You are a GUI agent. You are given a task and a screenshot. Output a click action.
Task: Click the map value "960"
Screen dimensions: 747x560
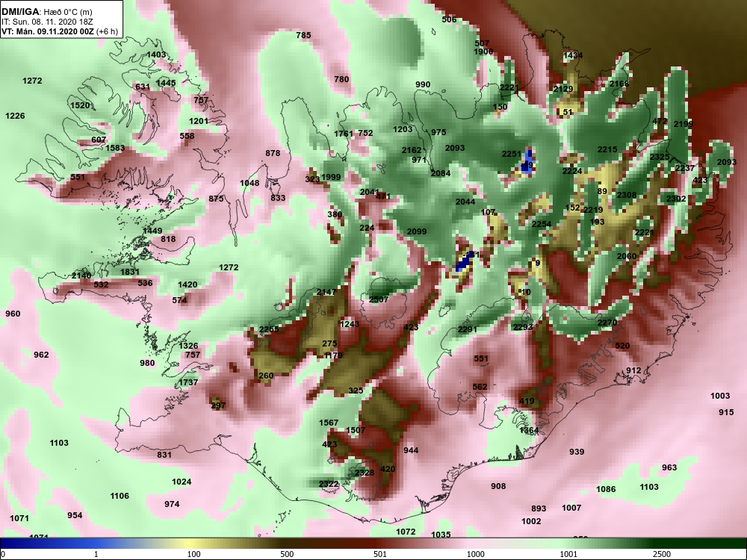[x=13, y=314]
